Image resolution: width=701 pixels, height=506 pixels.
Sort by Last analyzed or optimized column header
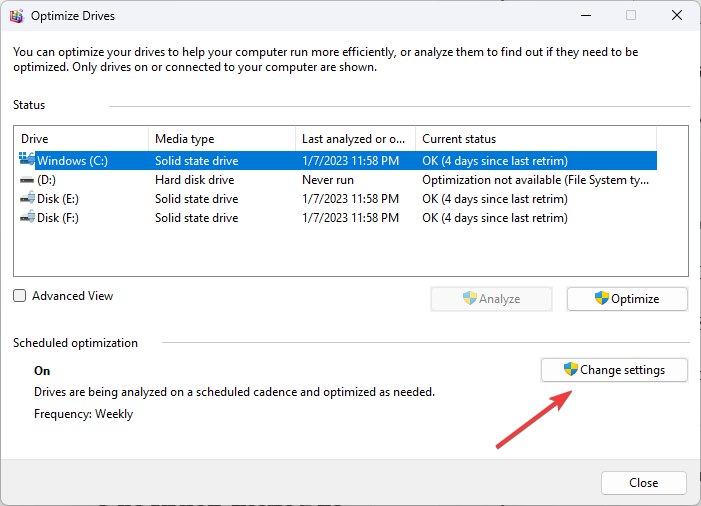click(355, 139)
